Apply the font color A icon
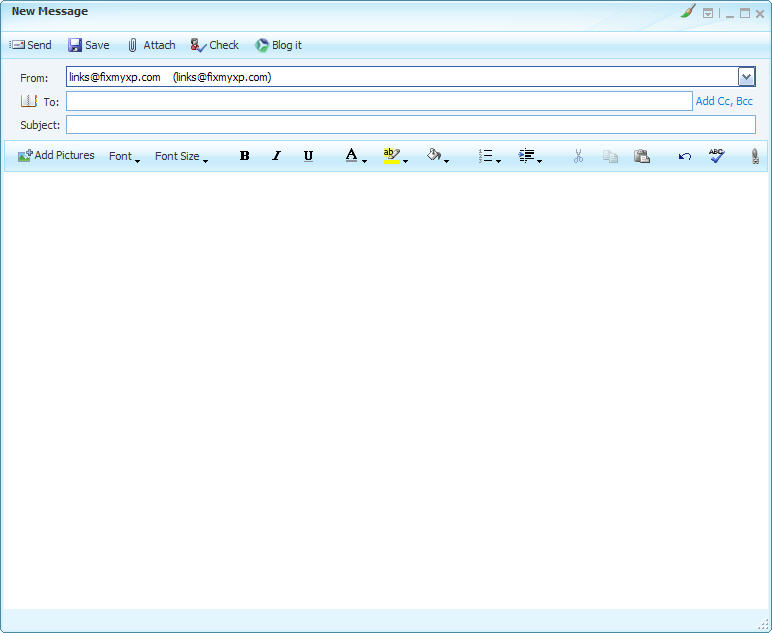Image resolution: width=772 pixels, height=633 pixels. (351, 156)
